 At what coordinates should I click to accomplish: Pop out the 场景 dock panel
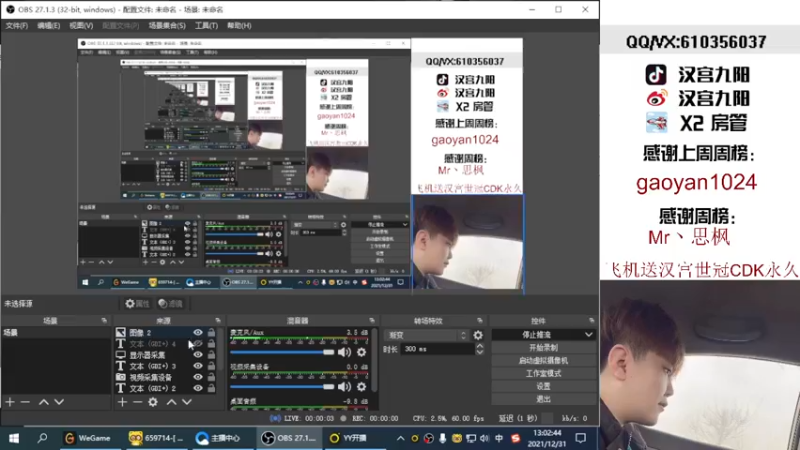pyautogui.click(x=104, y=320)
